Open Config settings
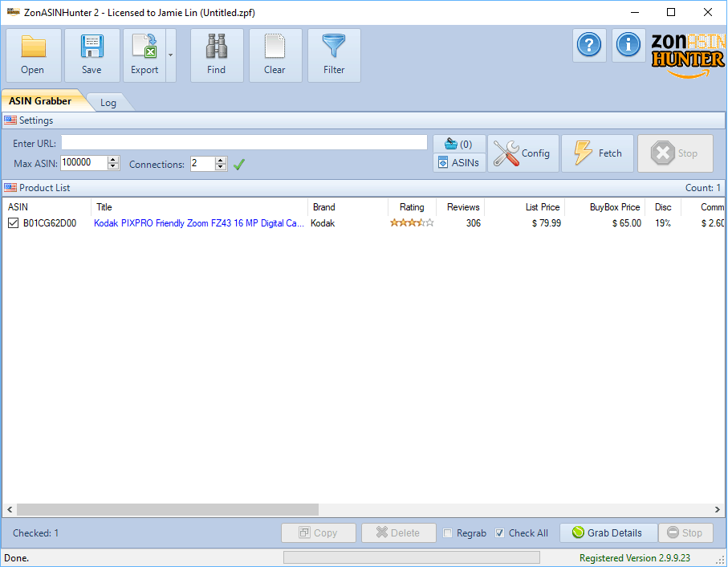This screenshot has height=567, width=728. tap(523, 153)
